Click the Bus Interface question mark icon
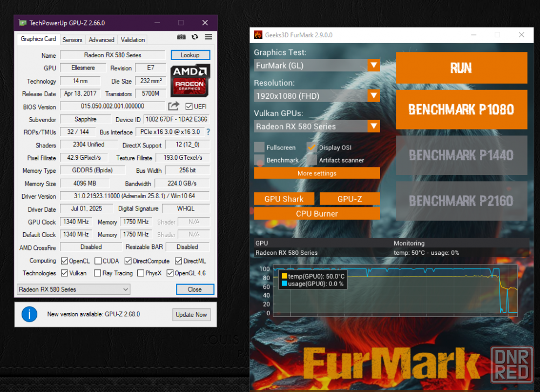The image size is (540, 392). click(208, 132)
